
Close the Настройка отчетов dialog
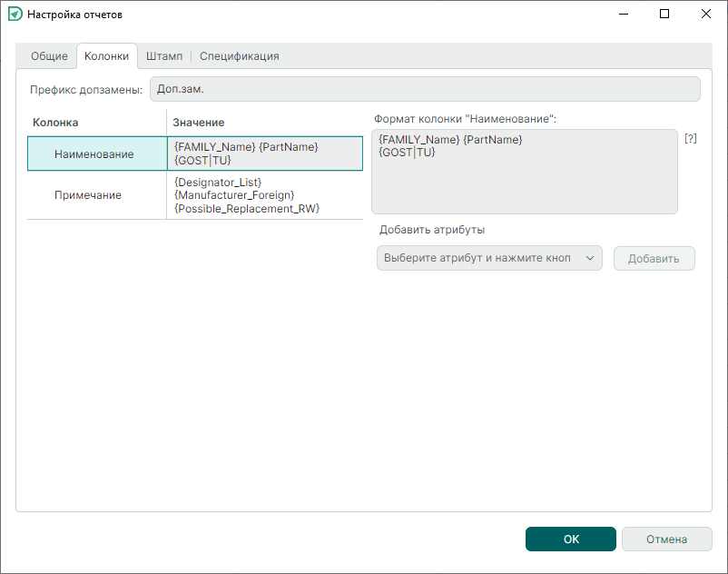click(706, 15)
